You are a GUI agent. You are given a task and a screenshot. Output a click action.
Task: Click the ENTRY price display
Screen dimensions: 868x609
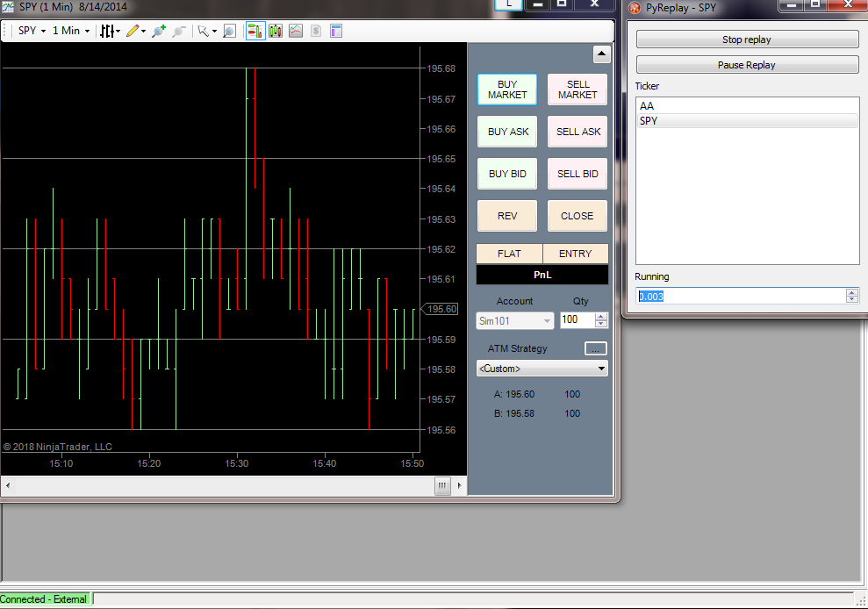coord(575,254)
